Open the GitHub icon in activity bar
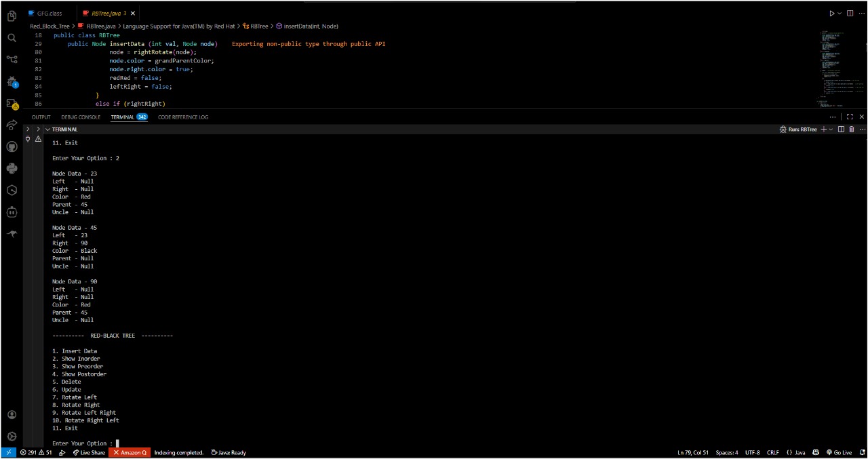Image resolution: width=868 pixels, height=459 pixels. [12, 146]
